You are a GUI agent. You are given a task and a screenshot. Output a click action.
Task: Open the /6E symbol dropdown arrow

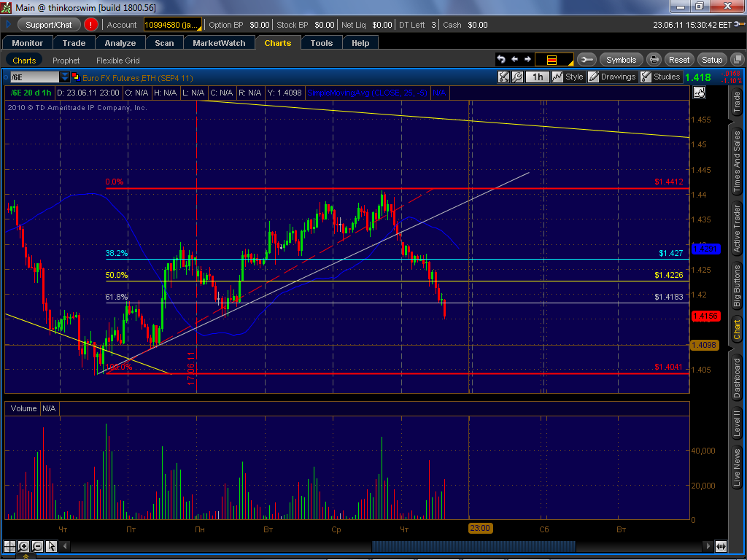(x=64, y=77)
